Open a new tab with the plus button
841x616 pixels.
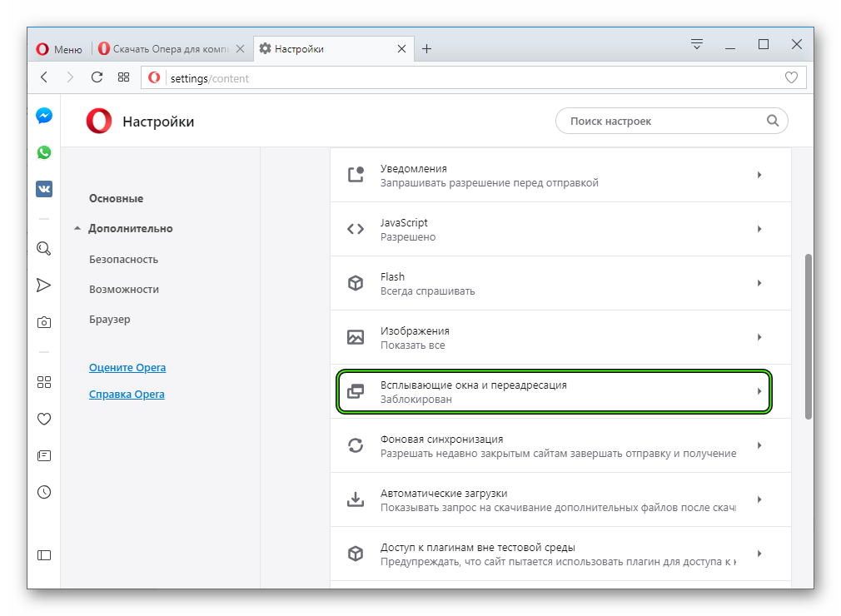tap(427, 49)
